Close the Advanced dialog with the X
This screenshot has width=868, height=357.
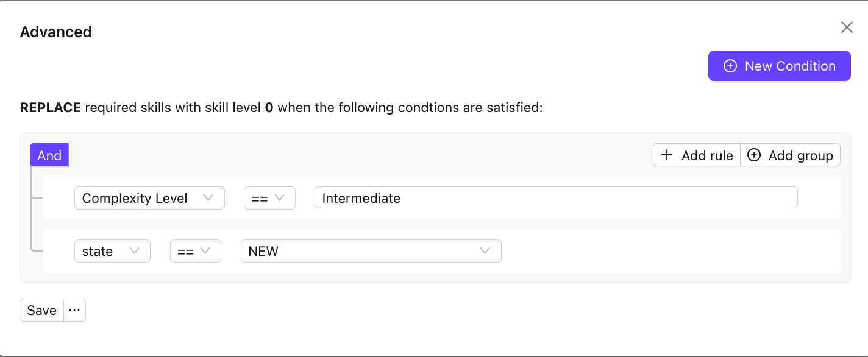847,27
